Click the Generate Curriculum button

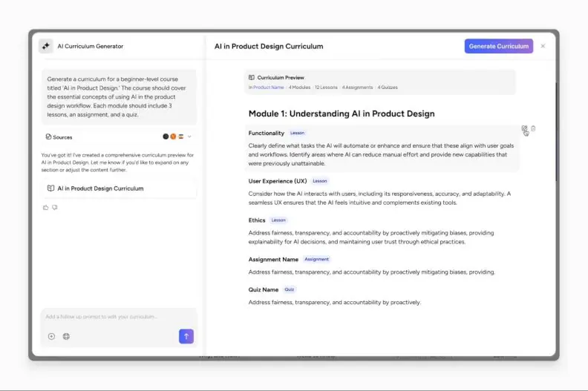(x=498, y=46)
